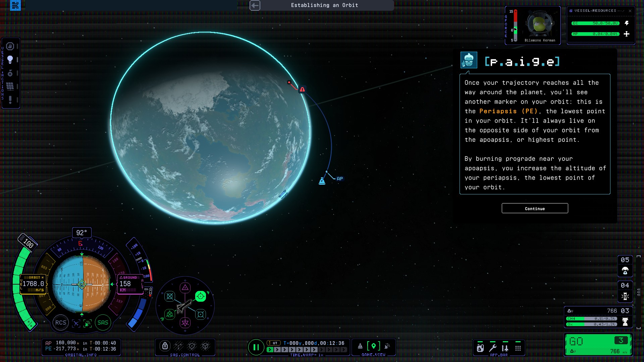Pause the game with the pause button
644x362 pixels.
[x=256, y=347]
